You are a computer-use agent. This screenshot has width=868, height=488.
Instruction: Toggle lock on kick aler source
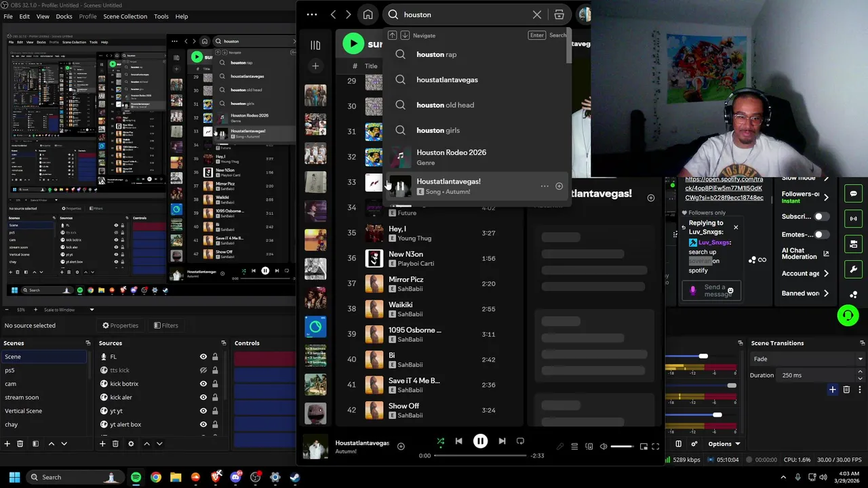[215, 397]
